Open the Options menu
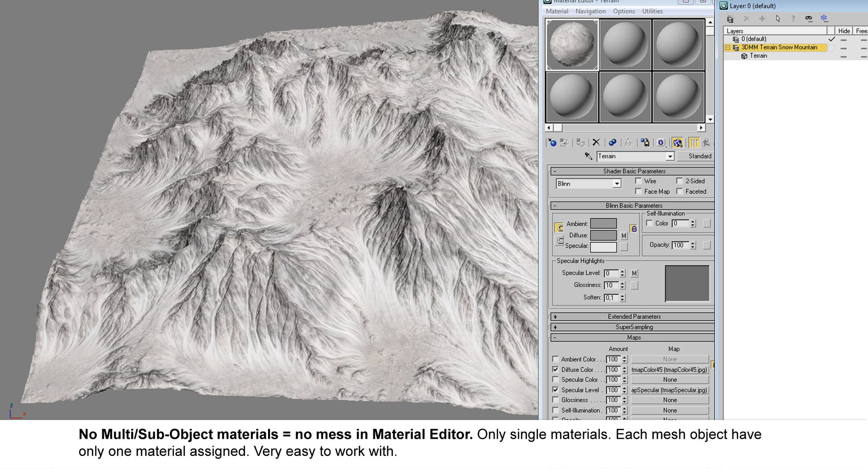Screen dimensions: 868x469 pyautogui.click(x=624, y=11)
